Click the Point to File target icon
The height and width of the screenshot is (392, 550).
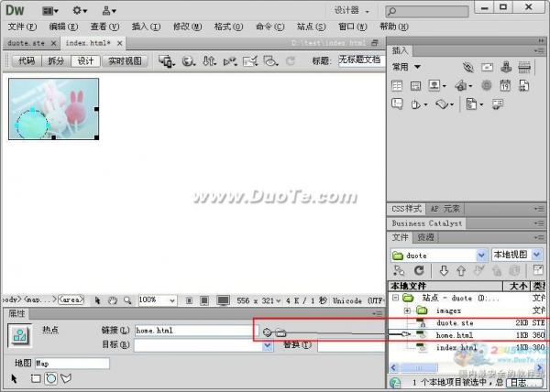pos(267,332)
